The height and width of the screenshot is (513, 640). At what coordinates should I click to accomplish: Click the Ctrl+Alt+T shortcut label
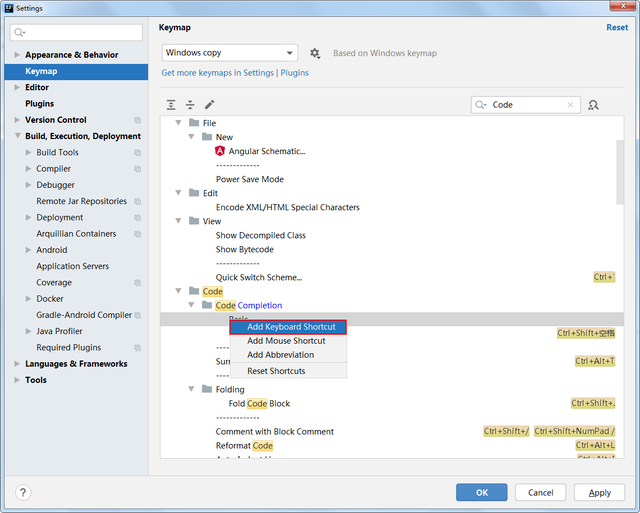pyautogui.click(x=595, y=361)
